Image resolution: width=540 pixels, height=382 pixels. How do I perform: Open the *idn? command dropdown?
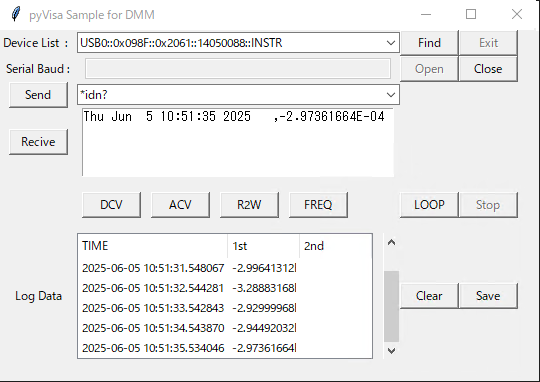tap(391, 95)
